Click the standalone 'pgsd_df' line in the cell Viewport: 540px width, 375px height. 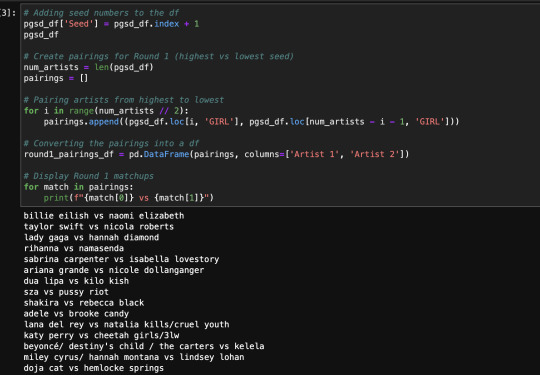41,35
